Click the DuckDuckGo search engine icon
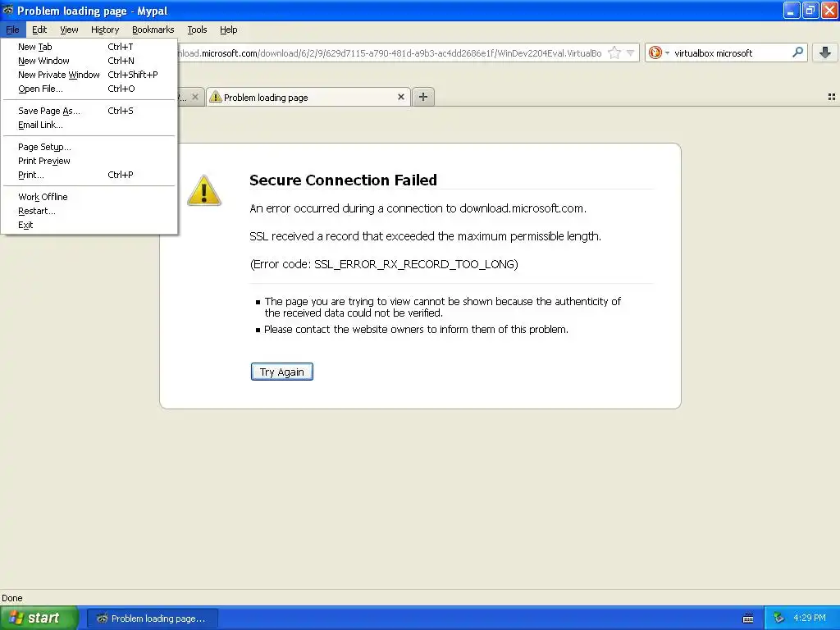 coord(655,52)
